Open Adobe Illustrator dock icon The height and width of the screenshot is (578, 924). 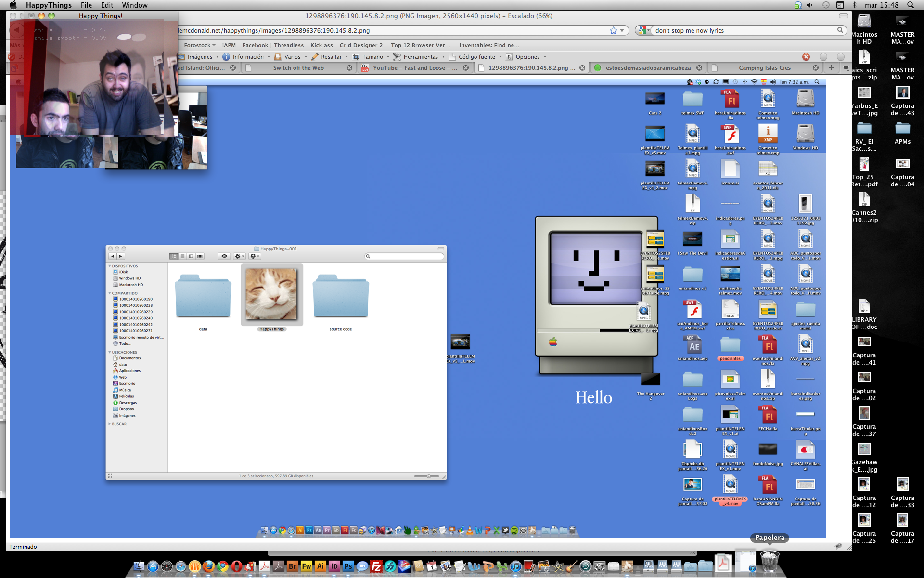[320, 566]
